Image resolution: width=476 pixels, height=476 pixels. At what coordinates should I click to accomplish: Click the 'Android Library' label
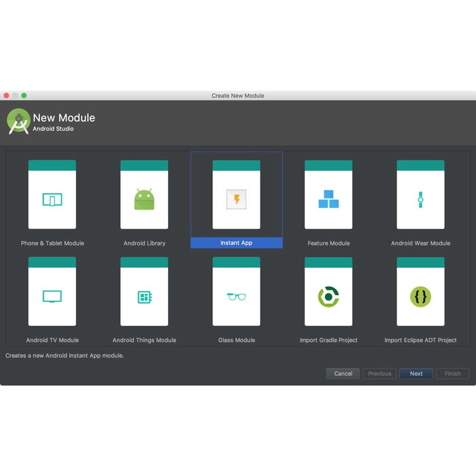(x=144, y=243)
